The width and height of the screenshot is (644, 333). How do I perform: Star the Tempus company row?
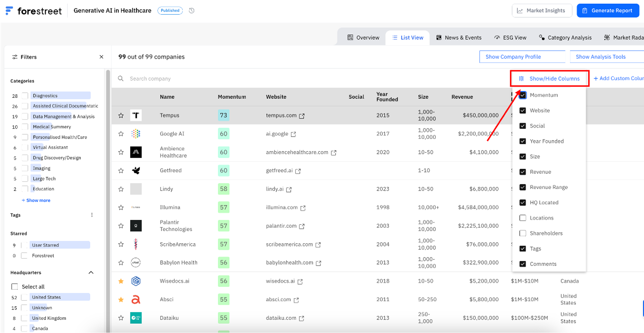[x=121, y=115]
